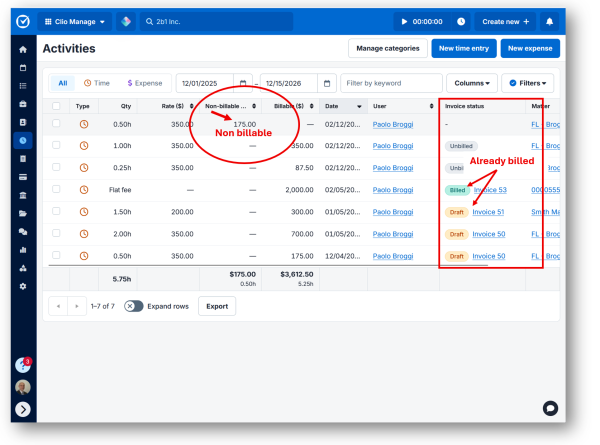This screenshot has width=600, height=445.
Task: Click the colorful diamond assistant icon
Action: click(126, 21)
